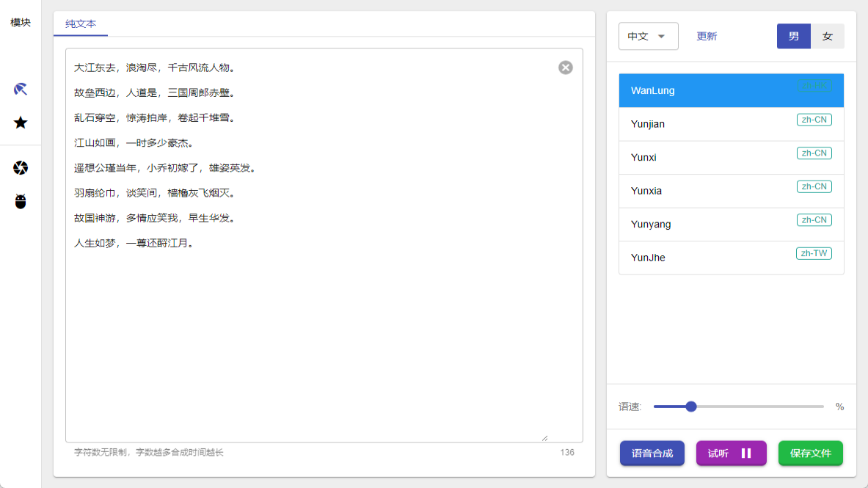
Task: Toggle the zh-CN tag on Yunxi
Action: [x=814, y=153]
